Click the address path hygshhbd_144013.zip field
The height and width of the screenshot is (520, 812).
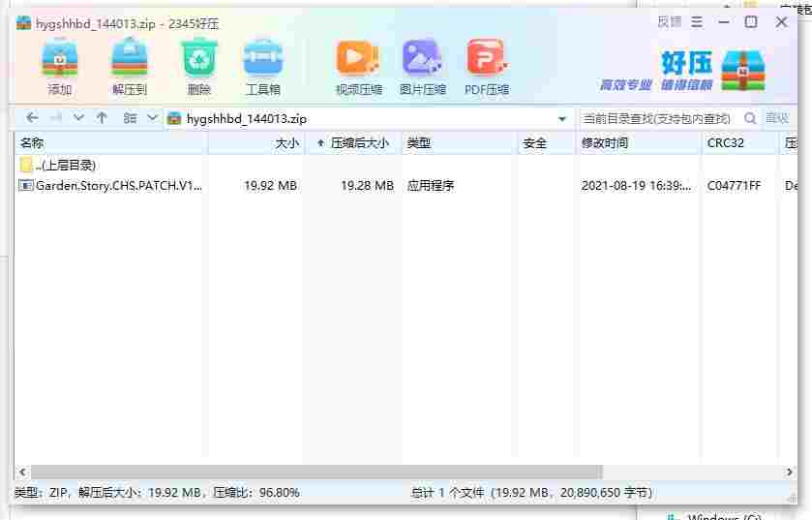369,118
